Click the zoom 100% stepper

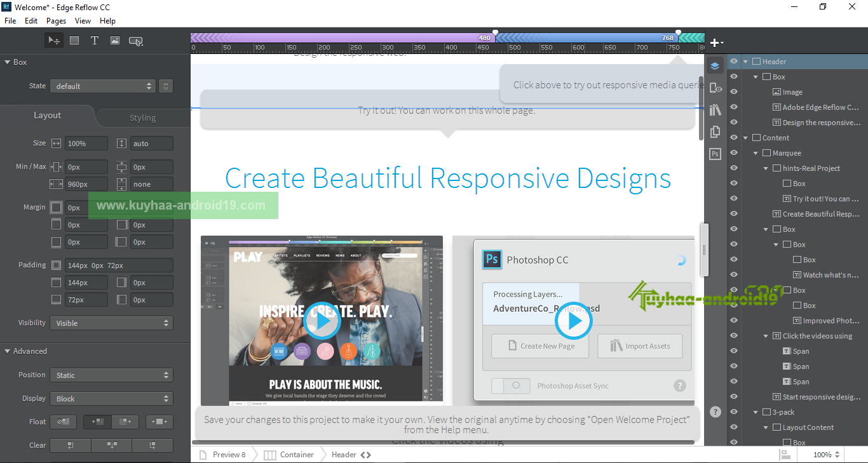837,455
